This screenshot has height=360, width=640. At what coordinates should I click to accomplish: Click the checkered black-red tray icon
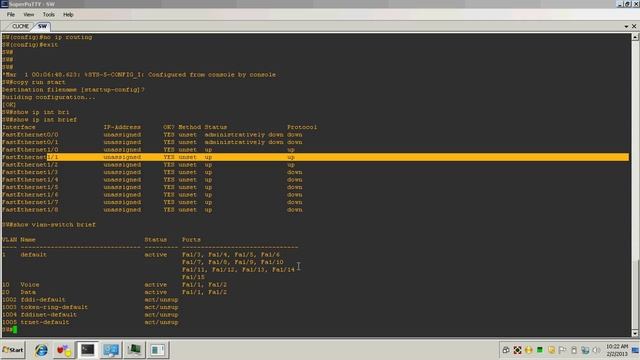(x=517, y=350)
